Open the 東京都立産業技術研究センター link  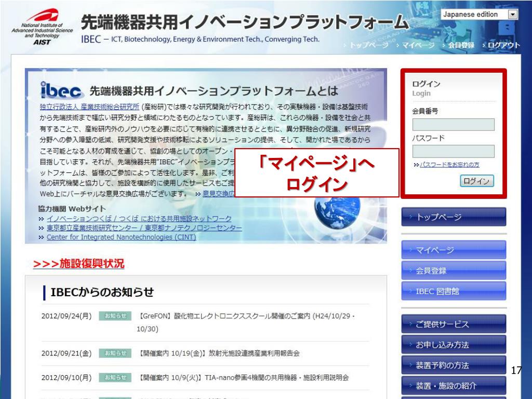click(x=144, y=228)
